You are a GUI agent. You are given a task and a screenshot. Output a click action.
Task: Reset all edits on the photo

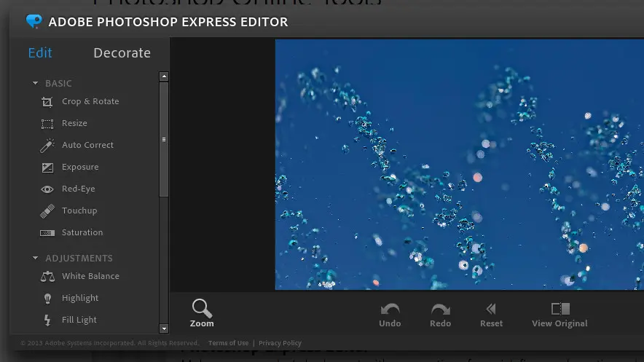click(x=491, y=315)
